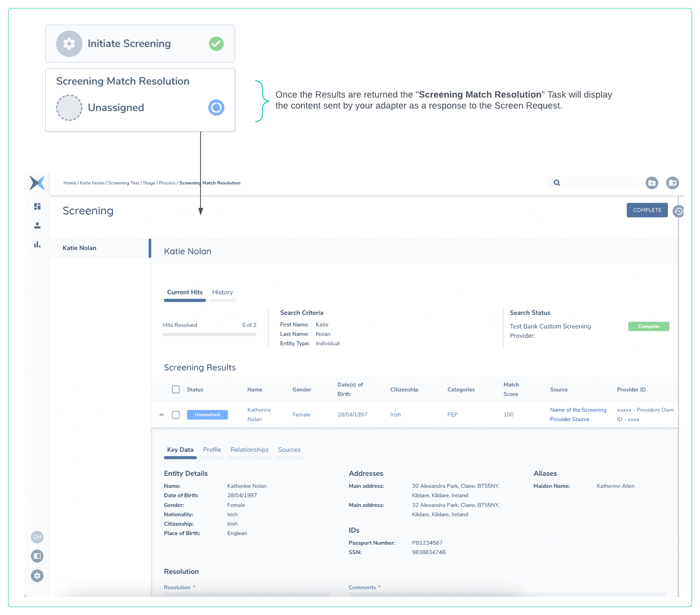Open the bar chart reports sidebar icon
Screen dimensions: 700x615
pyautogui.click(x=37, y=245)
